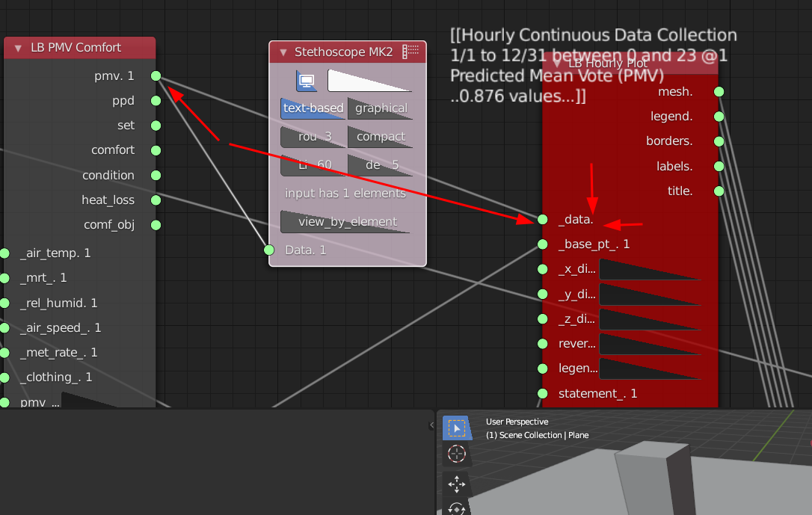Open the white color swatch on Stethoscope MK2

point(369,81)
